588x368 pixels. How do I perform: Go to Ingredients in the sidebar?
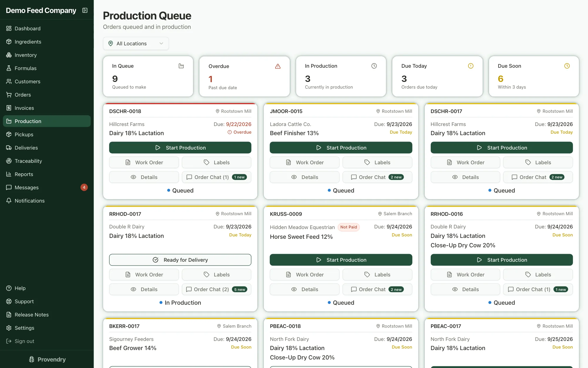(47, 42)
